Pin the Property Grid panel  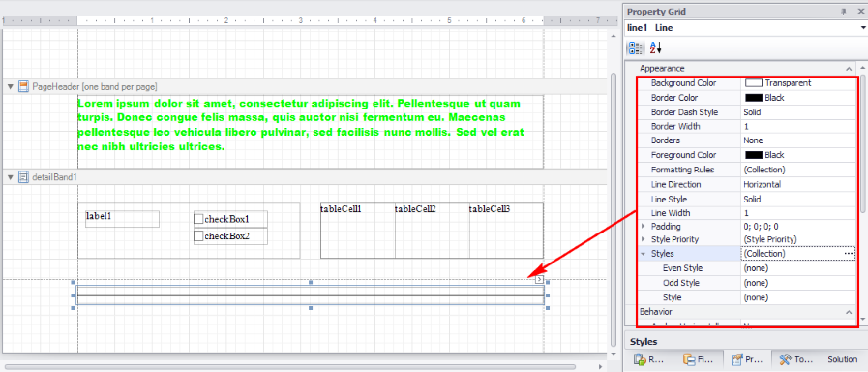click(x=844, y=11)
